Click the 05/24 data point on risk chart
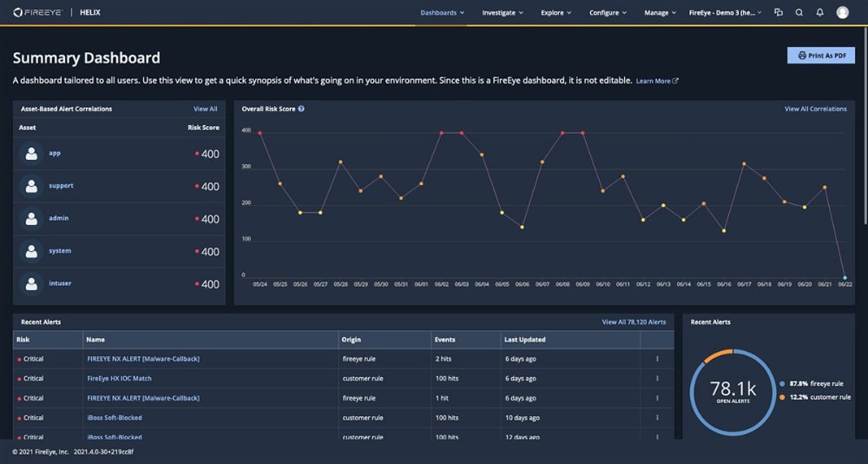Image resolution: width=868 pixels, height=464 pixels. click(260, 133)
